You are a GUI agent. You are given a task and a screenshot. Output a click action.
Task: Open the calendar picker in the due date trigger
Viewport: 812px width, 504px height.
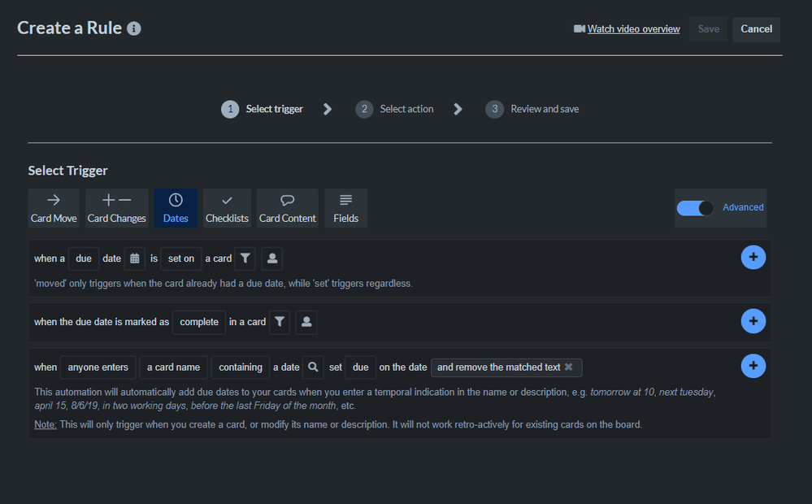point(134,258)
